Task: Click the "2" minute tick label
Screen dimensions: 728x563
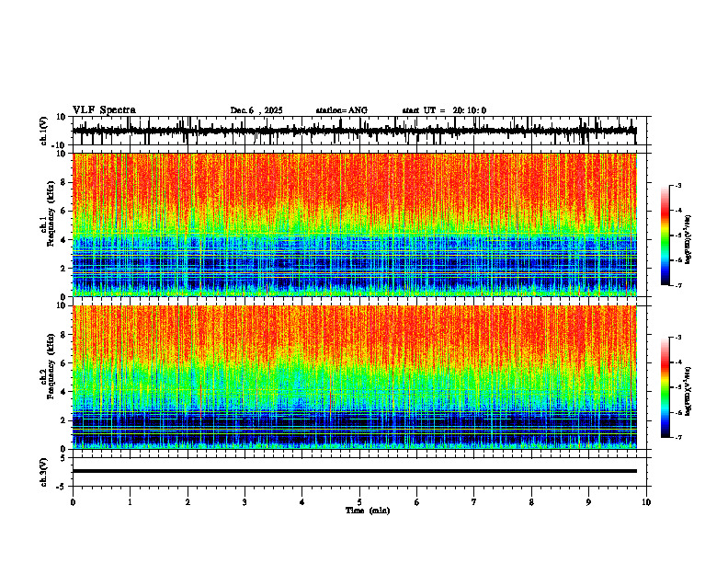Action: (188, 502)
